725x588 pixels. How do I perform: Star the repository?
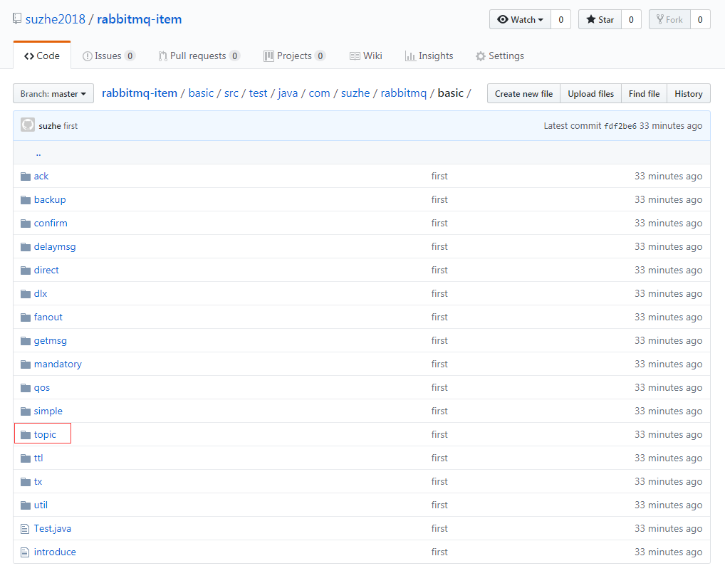coord(600,19)
